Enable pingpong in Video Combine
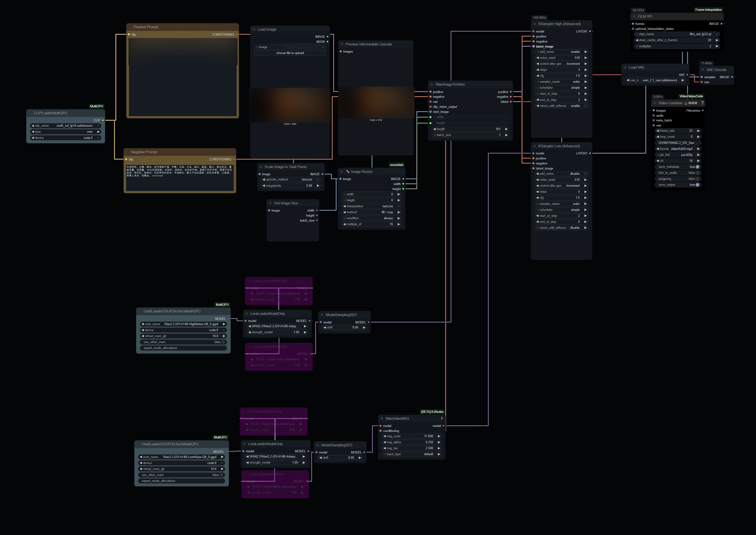This screenshot has height=535, width=756. click(678, 179)
